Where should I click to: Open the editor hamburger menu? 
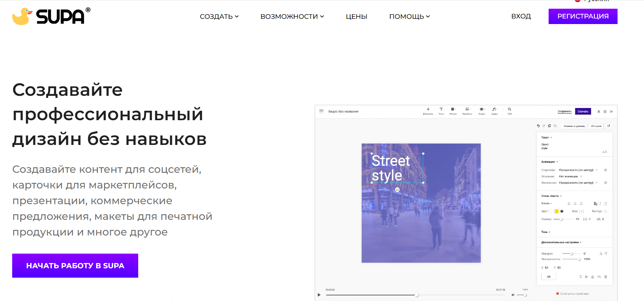click(x=321, y=111)
